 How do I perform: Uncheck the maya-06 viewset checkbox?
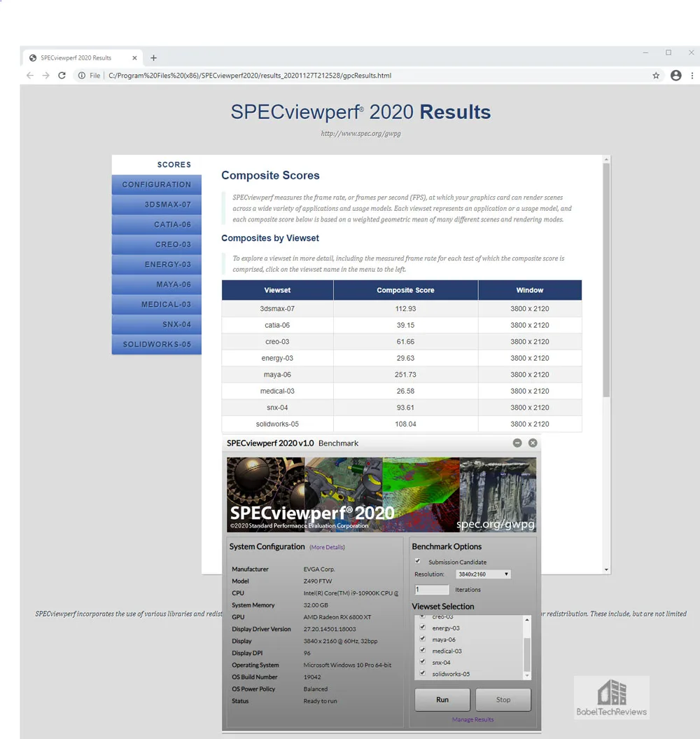[x=423, y=639]
